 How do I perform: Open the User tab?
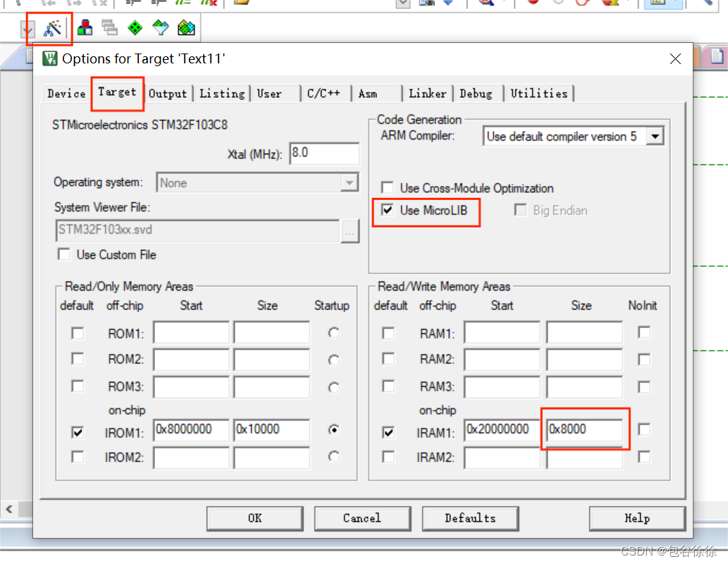tap(269, 94)
